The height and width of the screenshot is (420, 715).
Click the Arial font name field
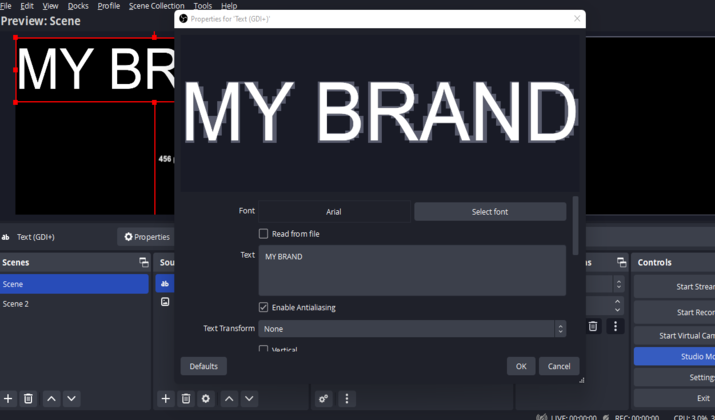tap(334, 212)
